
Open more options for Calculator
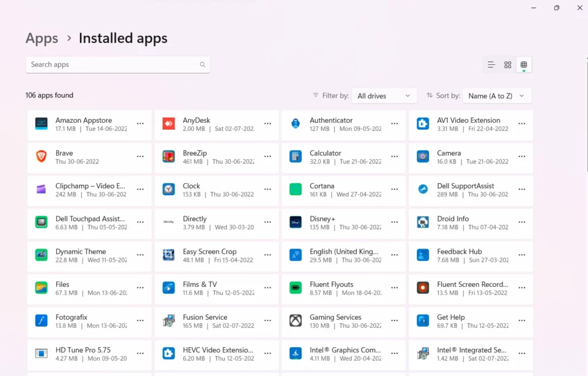pos(394,156)
